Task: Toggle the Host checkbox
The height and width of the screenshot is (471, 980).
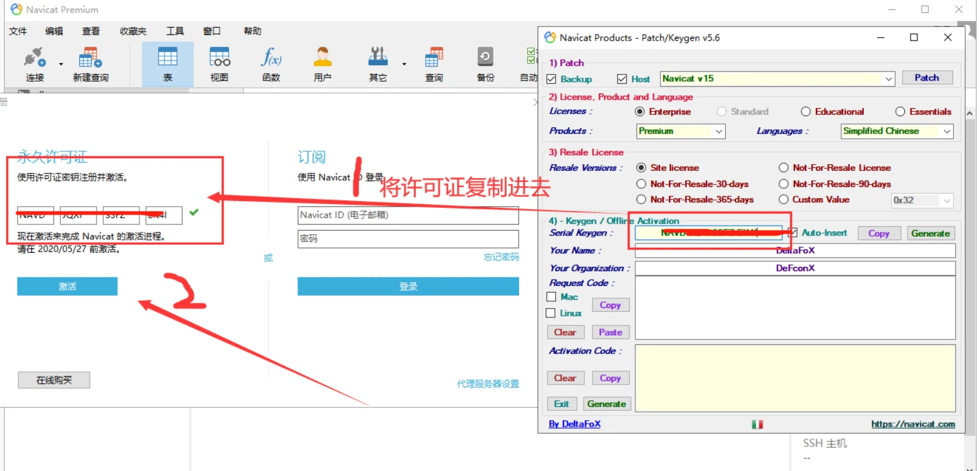Action: tap(622, 79)
